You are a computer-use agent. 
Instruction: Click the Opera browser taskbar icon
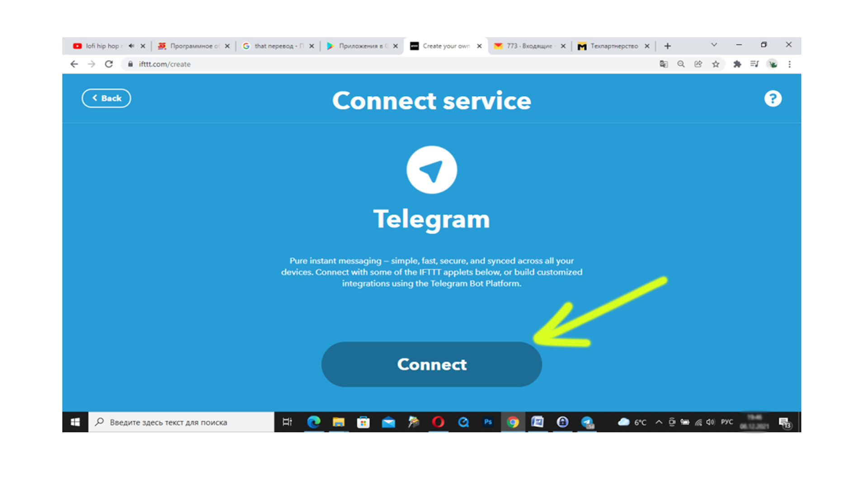pyautogui.click(x=436, y=424)
